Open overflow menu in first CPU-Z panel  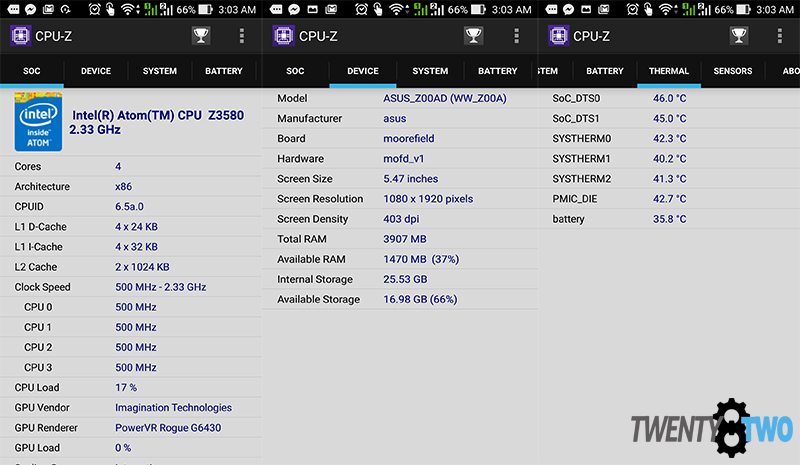[242, 36]
